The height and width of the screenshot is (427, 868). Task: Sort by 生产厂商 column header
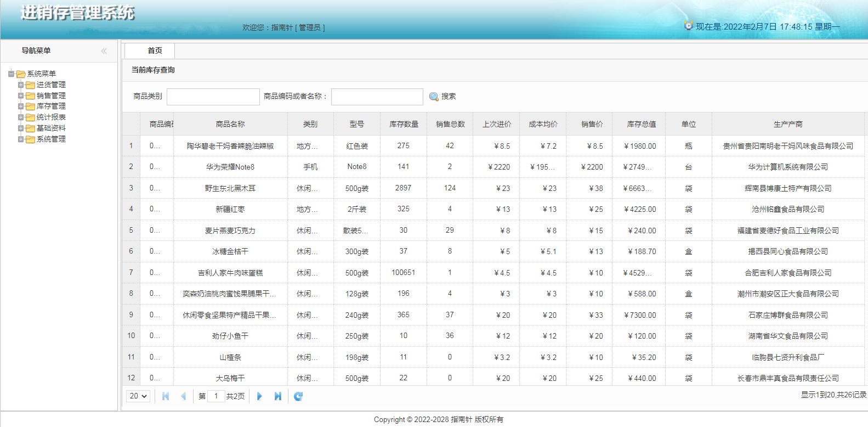click(788, 125)
